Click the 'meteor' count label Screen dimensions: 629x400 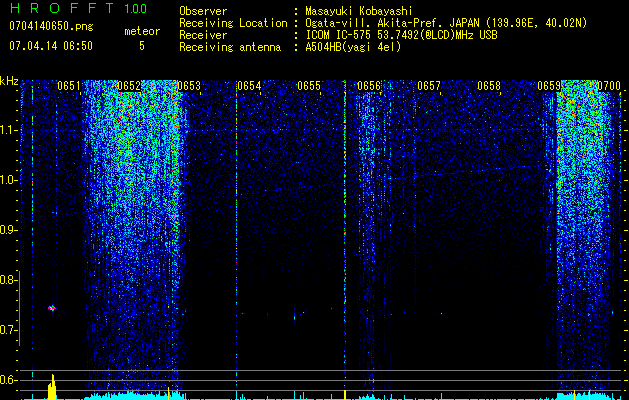pos(142,31)
